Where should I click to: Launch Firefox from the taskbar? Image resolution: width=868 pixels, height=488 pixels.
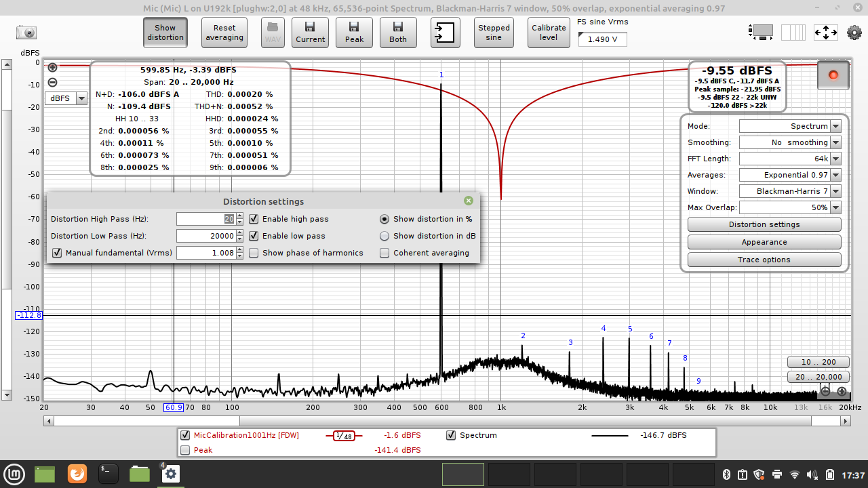point(77,474)
